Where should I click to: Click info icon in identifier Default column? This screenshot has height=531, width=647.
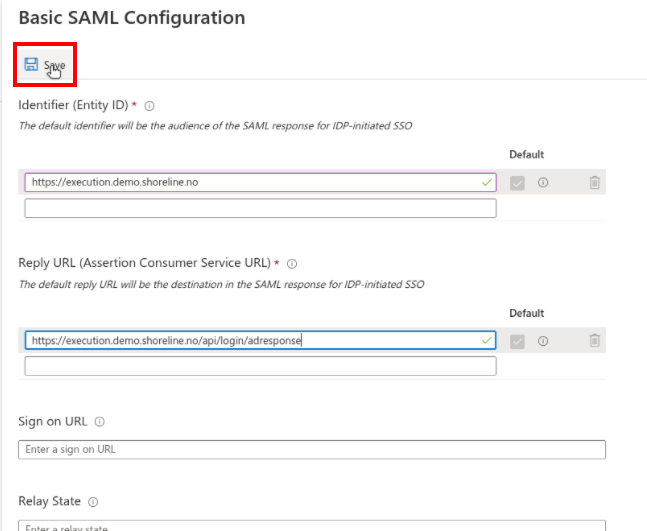[x=543, y=182]
